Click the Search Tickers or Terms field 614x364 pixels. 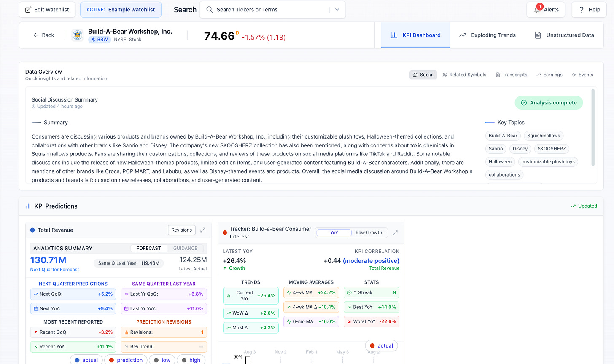coord(272,10)
